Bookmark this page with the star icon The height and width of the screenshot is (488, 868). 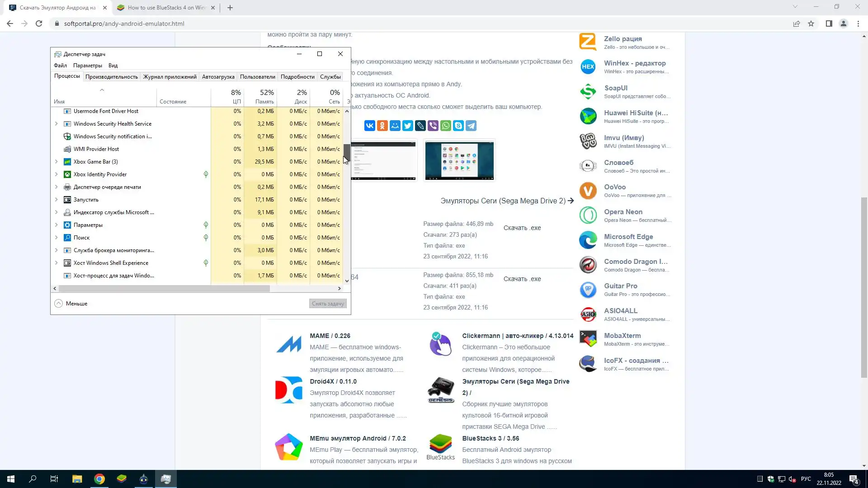811,23
